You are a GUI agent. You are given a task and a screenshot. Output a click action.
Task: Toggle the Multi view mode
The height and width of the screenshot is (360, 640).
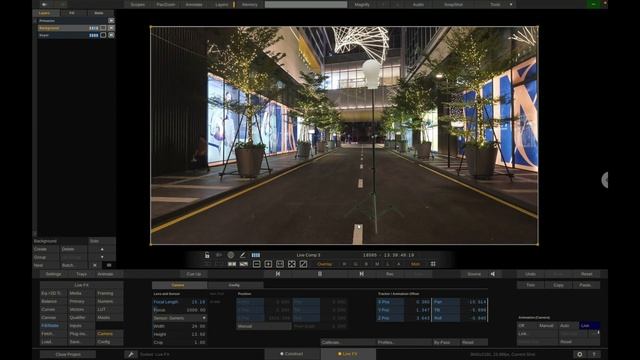tap(416, 264)
